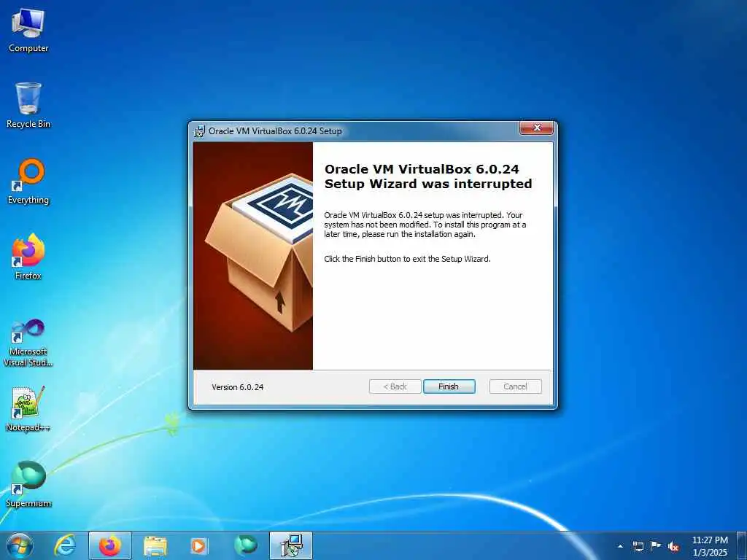Switch to Firefox in the taskbar
Screen dimensions: 747x560
109,545
